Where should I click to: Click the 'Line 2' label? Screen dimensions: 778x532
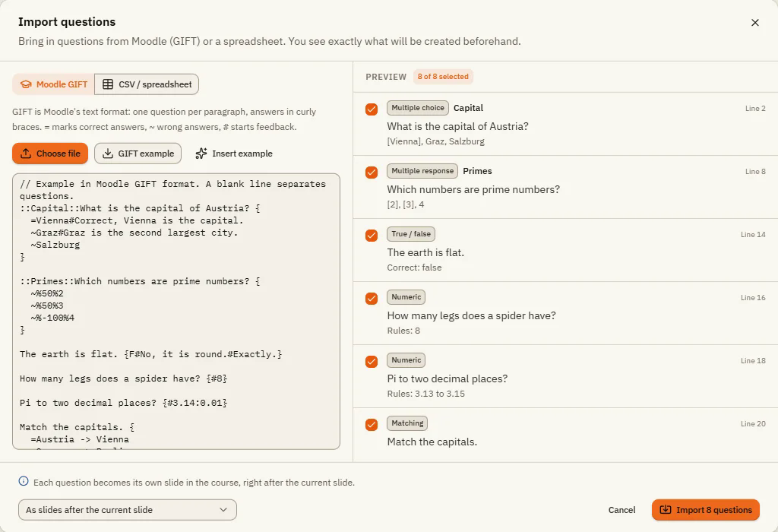pyautogui.click(x=755, y=108)
